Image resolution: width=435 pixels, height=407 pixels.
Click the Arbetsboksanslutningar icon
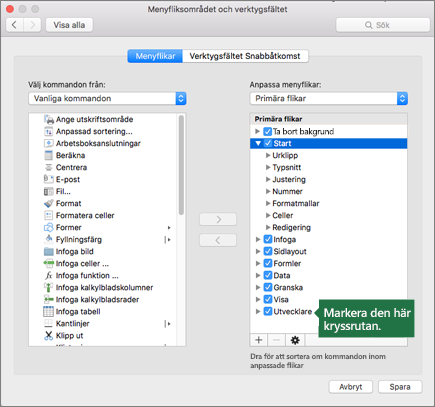point(49,143)
